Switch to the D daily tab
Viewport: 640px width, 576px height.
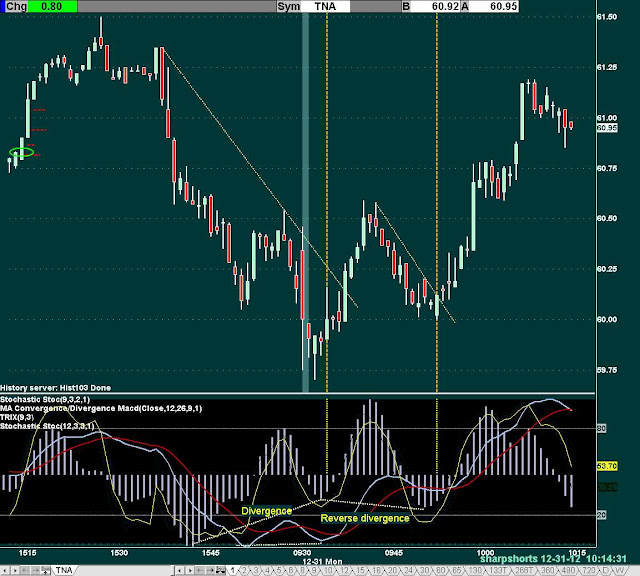coord(605,570)
